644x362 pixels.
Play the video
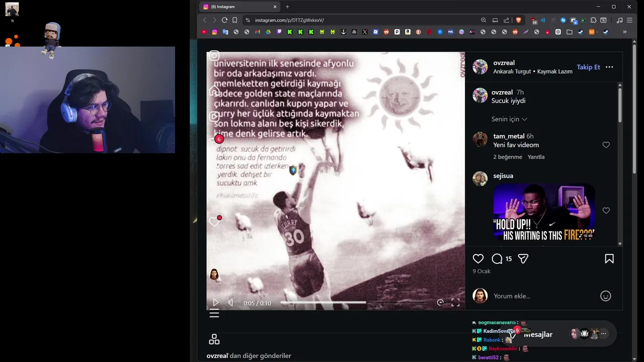pyautogui.click(x=215, y=303)
